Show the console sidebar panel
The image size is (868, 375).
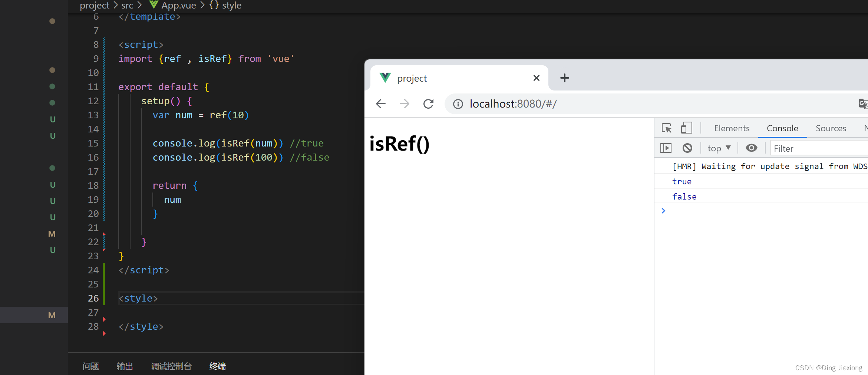click(666, 148)
